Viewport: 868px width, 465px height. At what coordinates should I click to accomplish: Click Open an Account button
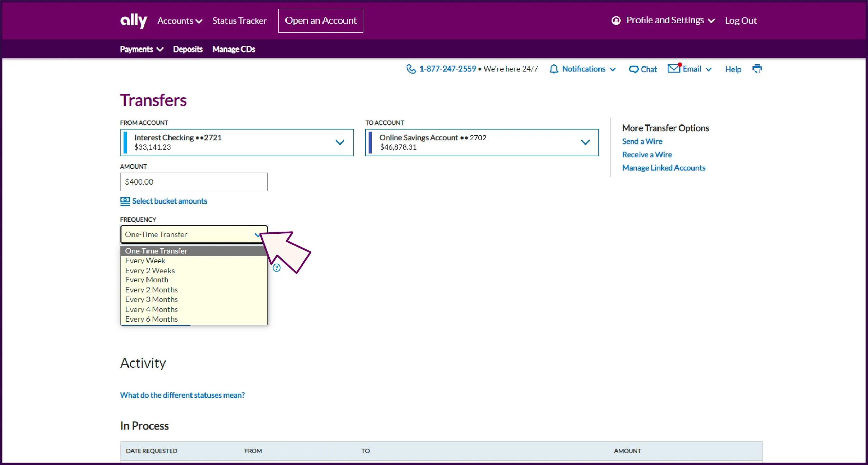(320, 20)
